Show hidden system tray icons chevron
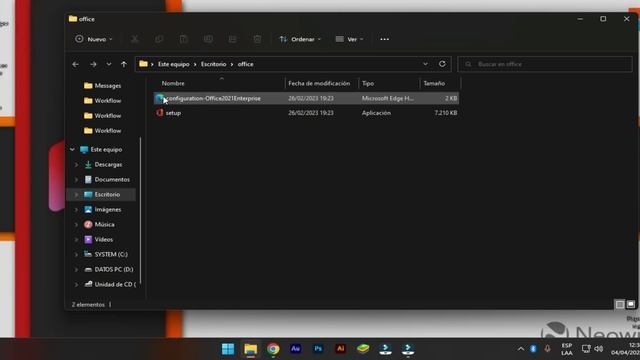Viewport: 640px width, 360px height. point(520,349)
